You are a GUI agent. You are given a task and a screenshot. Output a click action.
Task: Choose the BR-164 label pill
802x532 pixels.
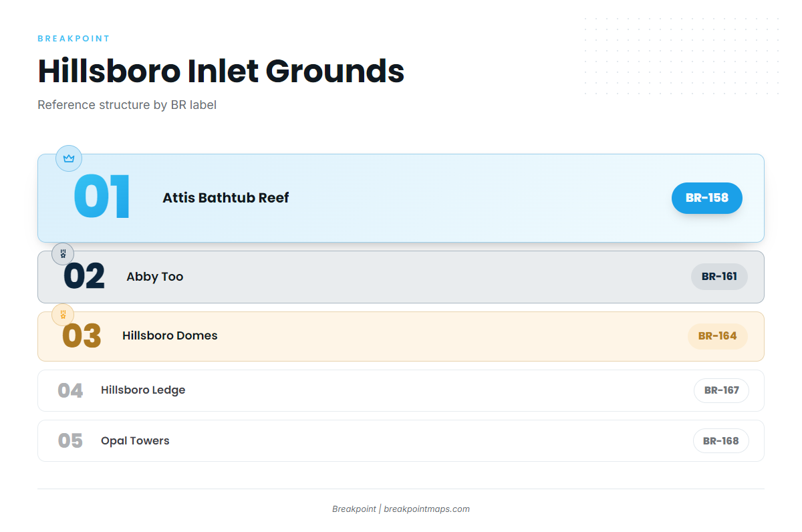tap(718, 336)
